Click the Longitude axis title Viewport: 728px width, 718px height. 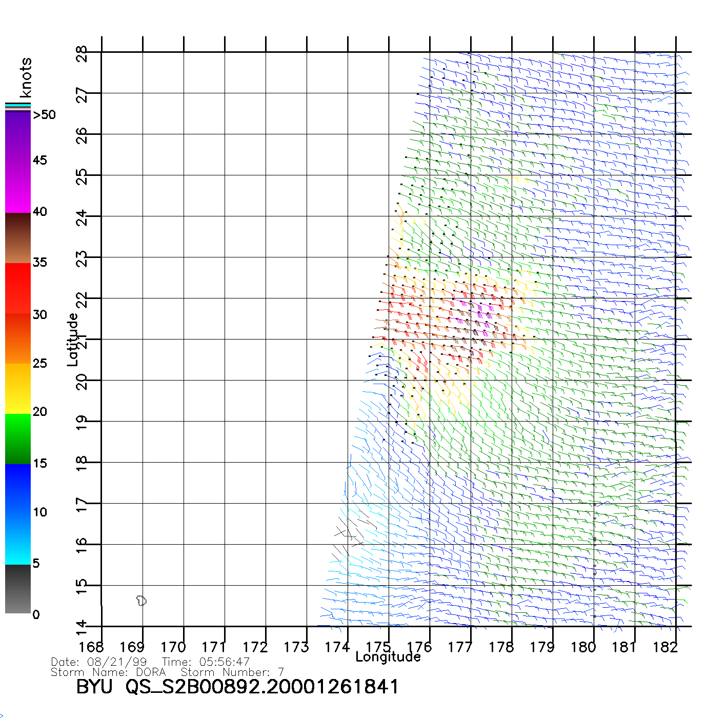388,657
